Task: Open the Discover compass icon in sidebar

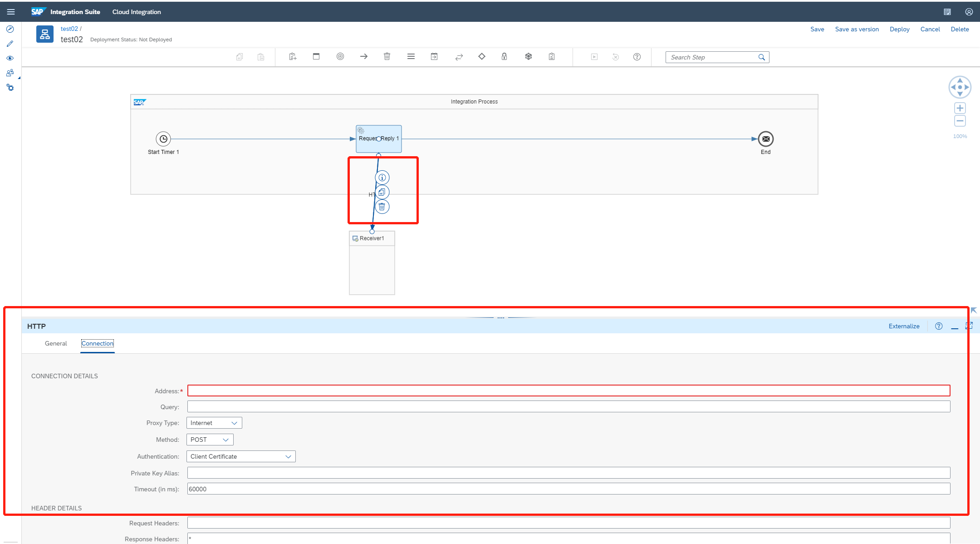Action: coord(10,29)
